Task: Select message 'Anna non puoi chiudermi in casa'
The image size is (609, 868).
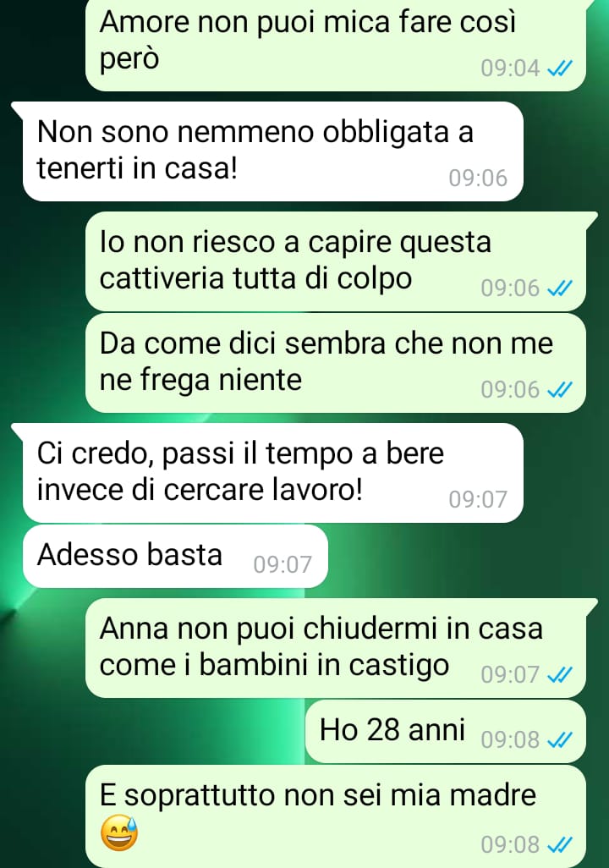Action: [336, 648]
